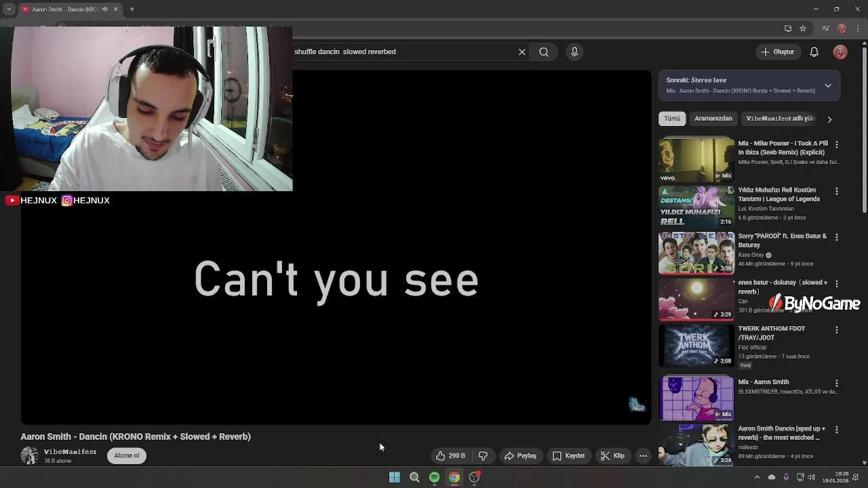Screen dimensions: 868x488
Task: Select the VibeManifest adlı filter chip
Action: [x=780, y=119]
